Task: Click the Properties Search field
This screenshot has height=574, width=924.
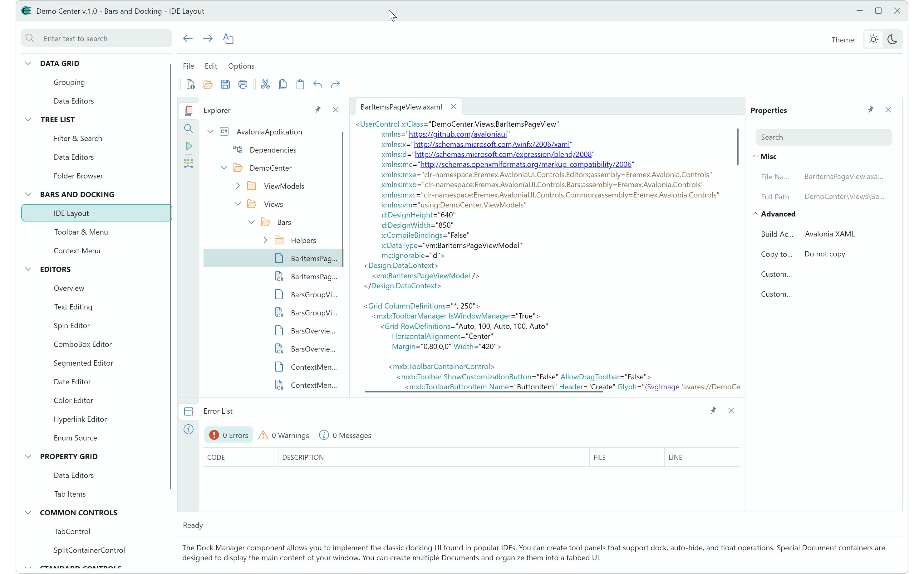Action: pyautogui.click(x=823, y=137)
